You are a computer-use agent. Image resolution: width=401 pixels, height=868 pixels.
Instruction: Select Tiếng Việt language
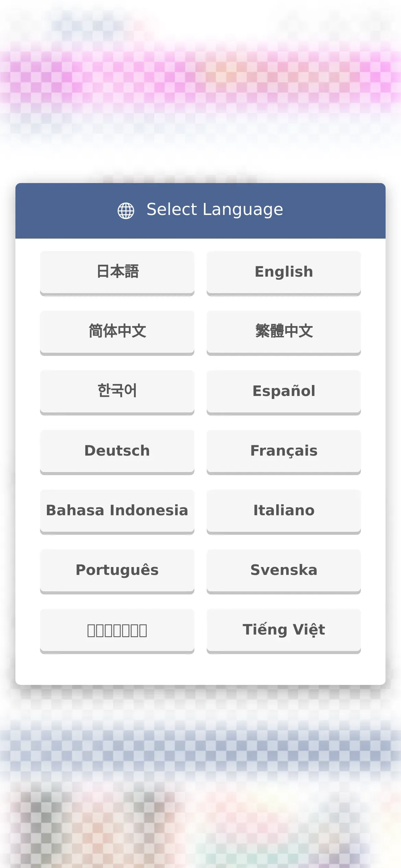point(284,631)
